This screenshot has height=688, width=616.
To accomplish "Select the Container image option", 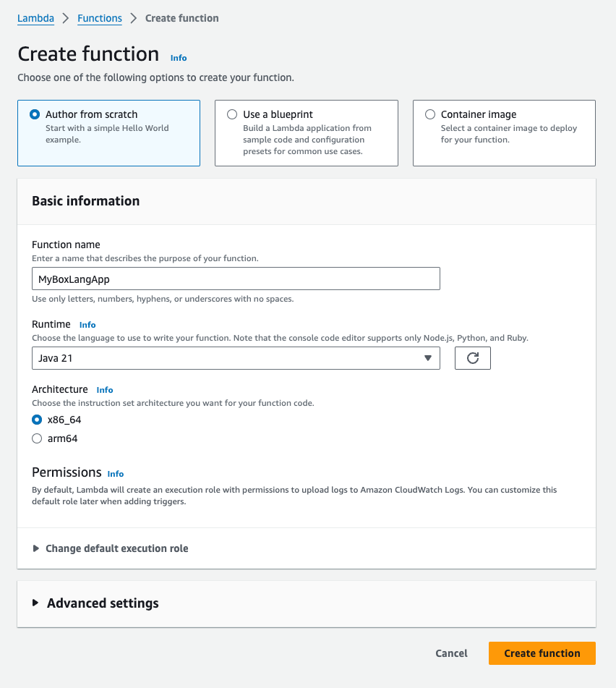I will pyautogui.click(x=430, y=114).
